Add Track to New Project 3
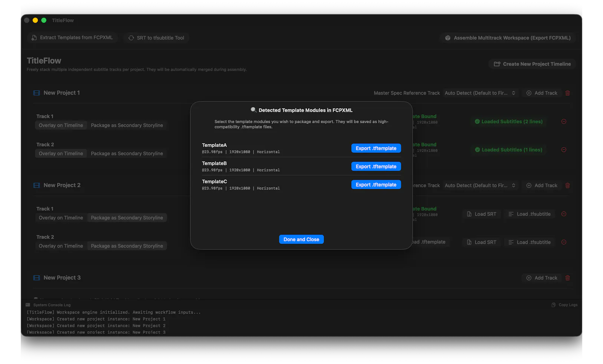The height and width of the screenshot is (364, 603). coord(542,278)
